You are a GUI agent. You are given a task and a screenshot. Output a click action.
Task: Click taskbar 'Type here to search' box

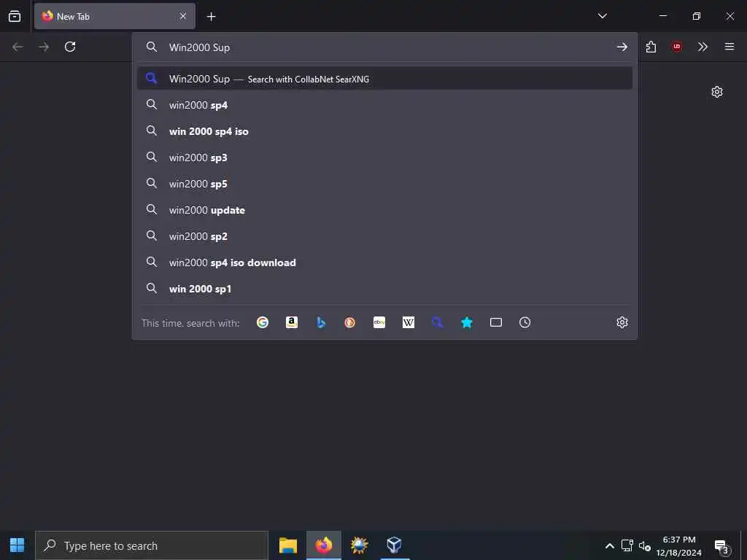[x=152, y=545]
